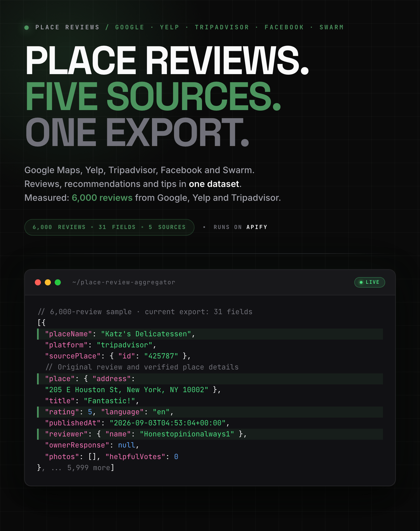Screen dimensions: 420x531
Task: Select FACEBOOK in the top source list
Action: click(x=284, y=27)
